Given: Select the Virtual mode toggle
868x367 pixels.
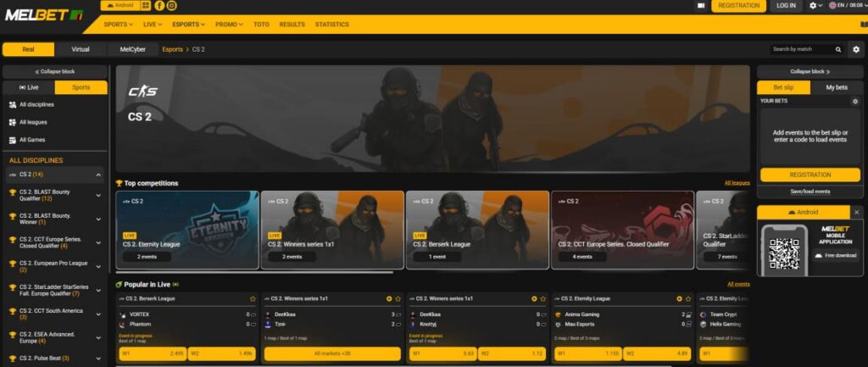Looking at the screenshot, I should click(x=81, y=49).
